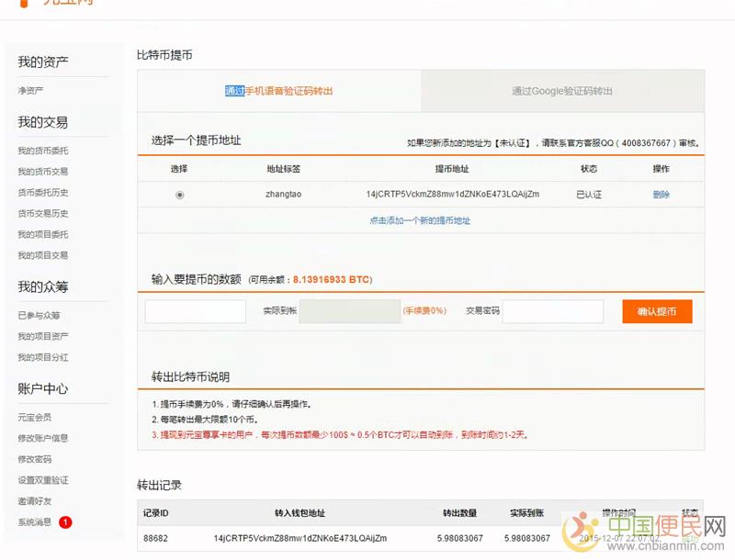735x560 pixels.
Task: Switch to 通过手机语音验证码转出 tab
Action: [x=279, y=91]
